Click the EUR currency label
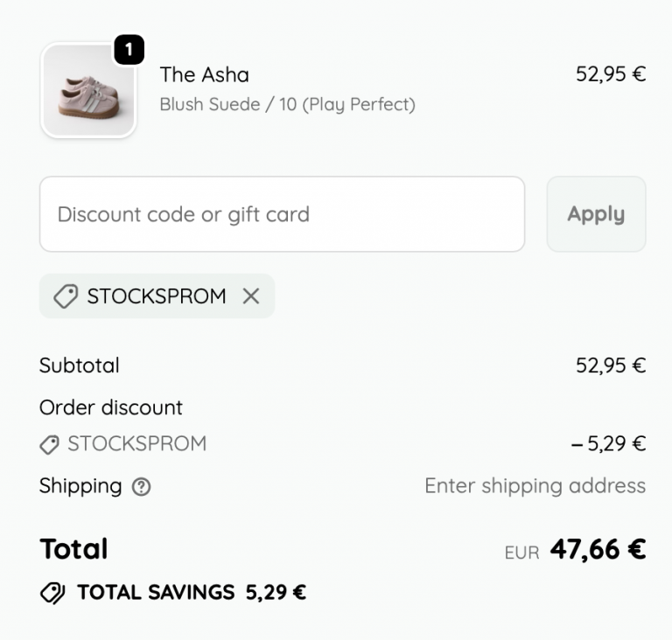The image size is (672, 640). point(521,553)
